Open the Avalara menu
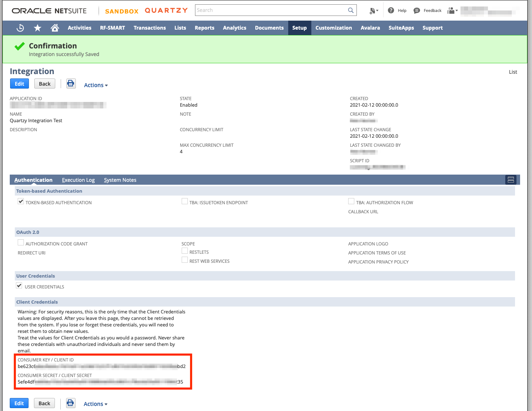 [x=370, y=28]
